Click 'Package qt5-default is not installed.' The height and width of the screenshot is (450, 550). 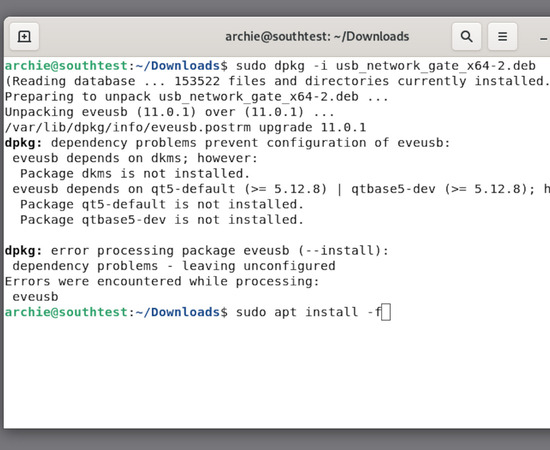(162, 205)
